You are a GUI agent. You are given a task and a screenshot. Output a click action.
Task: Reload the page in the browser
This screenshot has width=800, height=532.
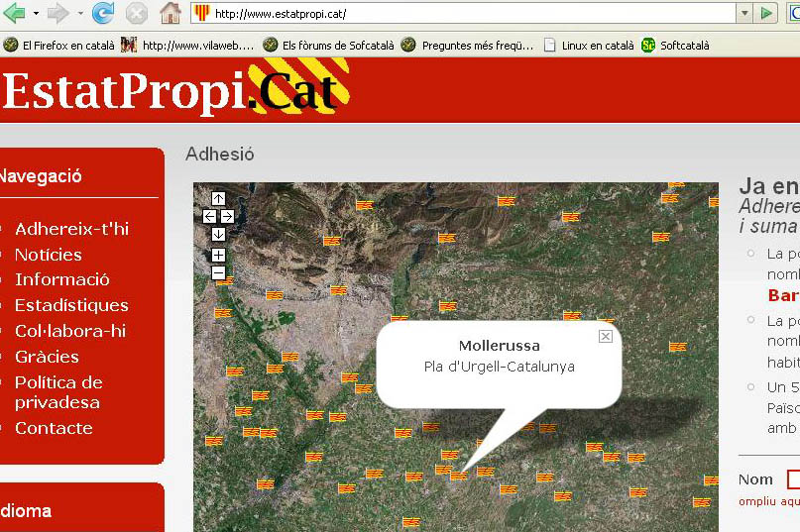click(103, 14)
